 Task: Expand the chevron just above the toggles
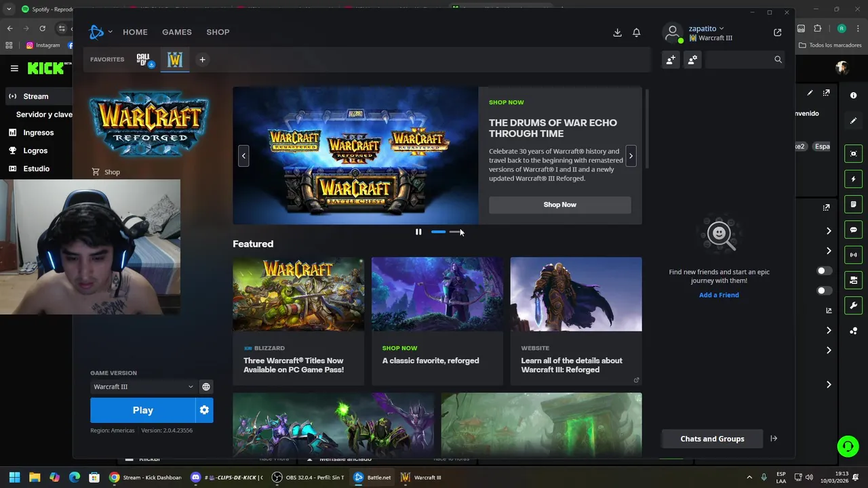point(829,251)
